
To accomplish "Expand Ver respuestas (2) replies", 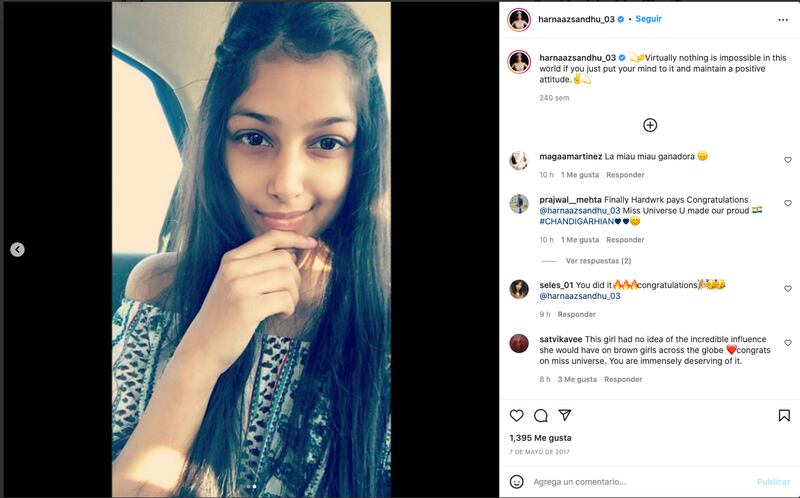I will coord(598,261).
